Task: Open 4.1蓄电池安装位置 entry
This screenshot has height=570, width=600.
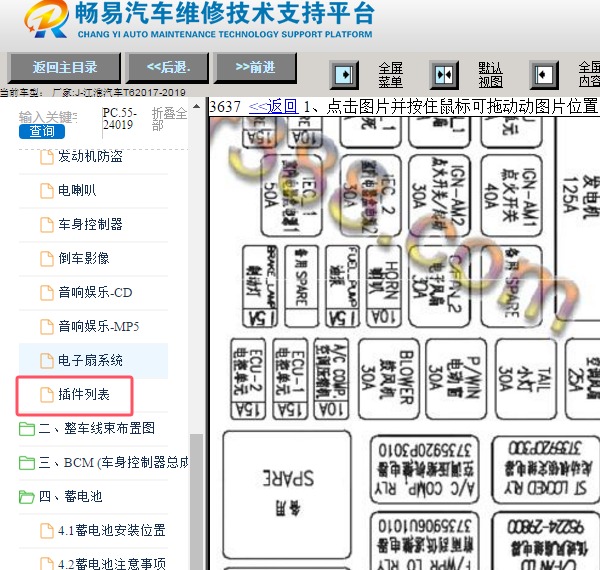Action: [x=111, y=530]
